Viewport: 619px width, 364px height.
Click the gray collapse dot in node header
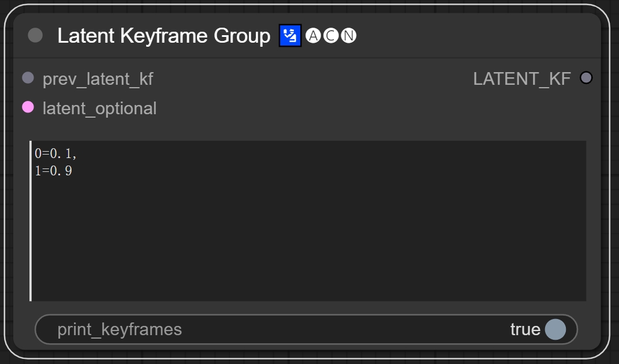click(x=35, y=36)
